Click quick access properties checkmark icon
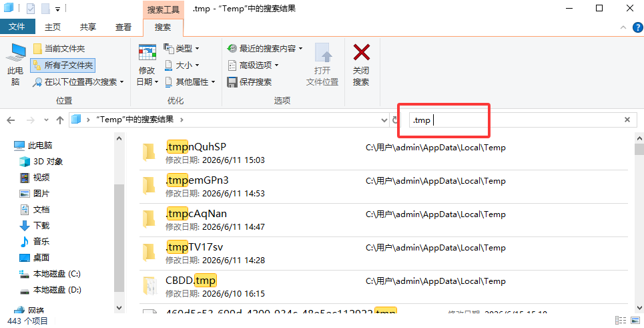The height and width of the screenshot is (328, 644). pos(31,8)
